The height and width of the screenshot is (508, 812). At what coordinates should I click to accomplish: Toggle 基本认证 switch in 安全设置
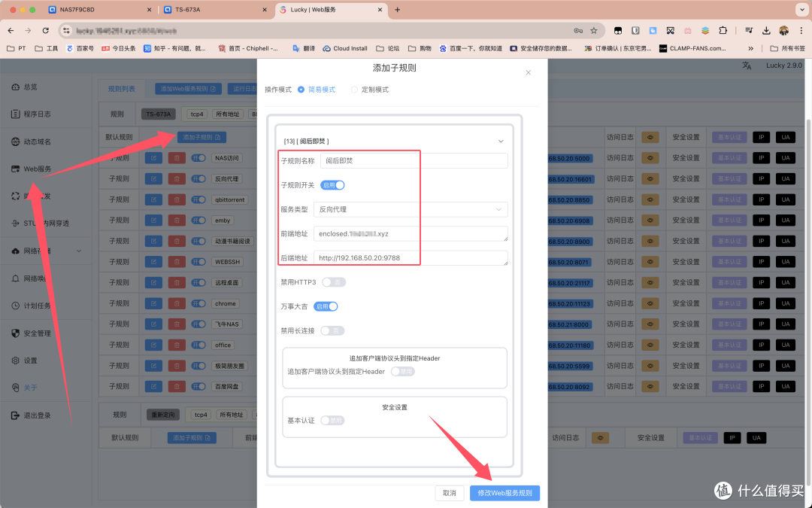pos(332,421)
